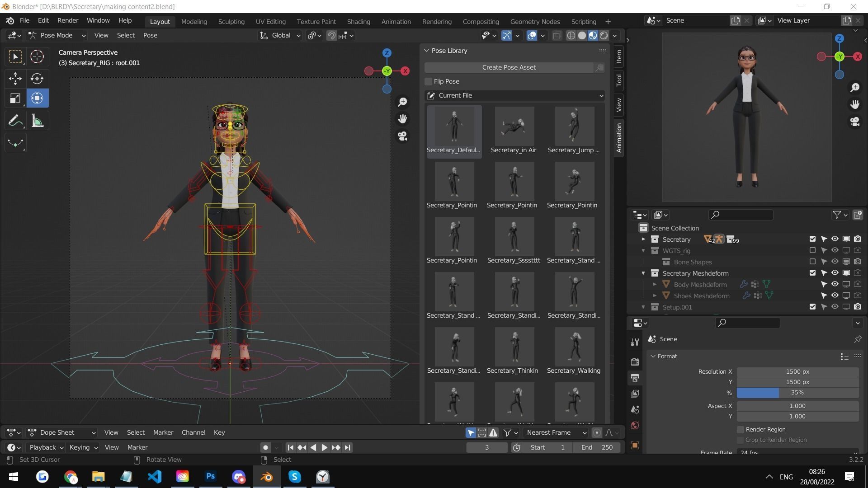Switch to wireframe viewport shading
This screenshot has height=488, width=868.
[571, 35]
